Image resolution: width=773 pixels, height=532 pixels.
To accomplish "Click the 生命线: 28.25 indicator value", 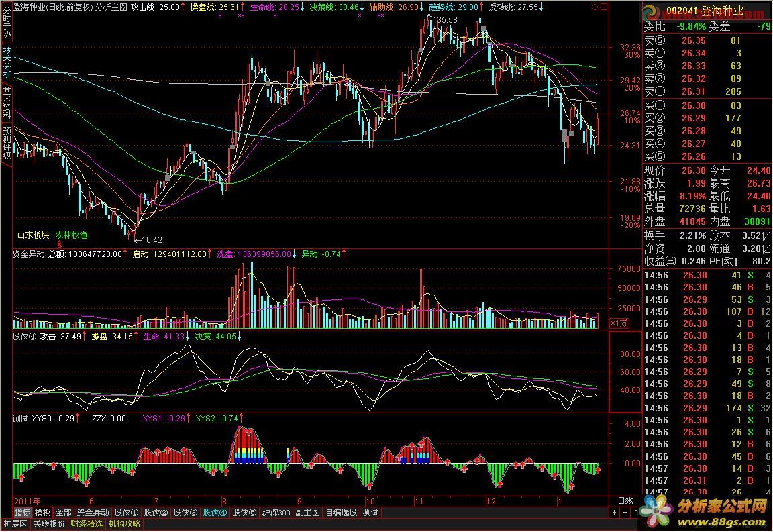I will point(277,7).
